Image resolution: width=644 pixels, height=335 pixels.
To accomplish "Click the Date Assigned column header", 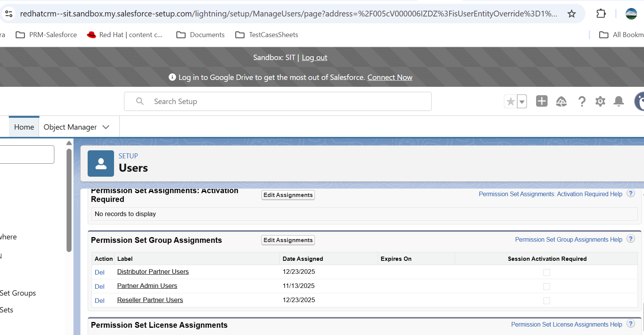I will click(303, 259).
